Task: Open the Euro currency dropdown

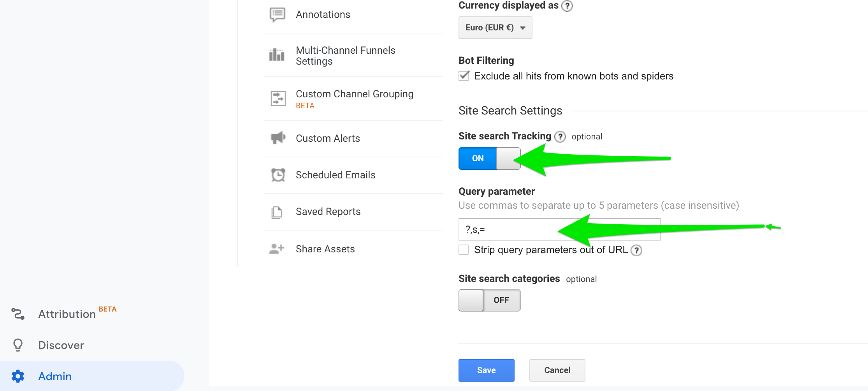Action: tap(495, 28)
